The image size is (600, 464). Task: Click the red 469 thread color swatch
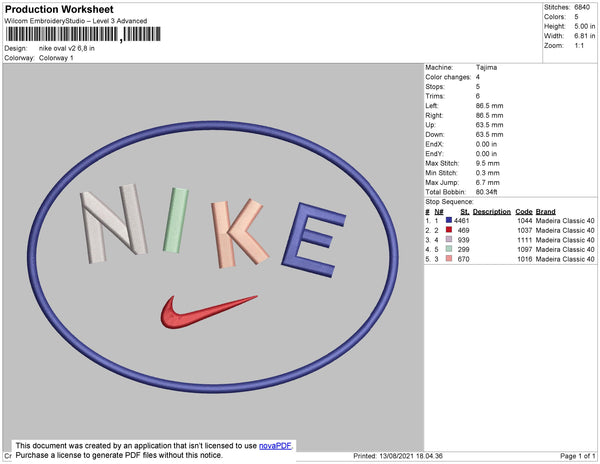[x=449, y=230]
